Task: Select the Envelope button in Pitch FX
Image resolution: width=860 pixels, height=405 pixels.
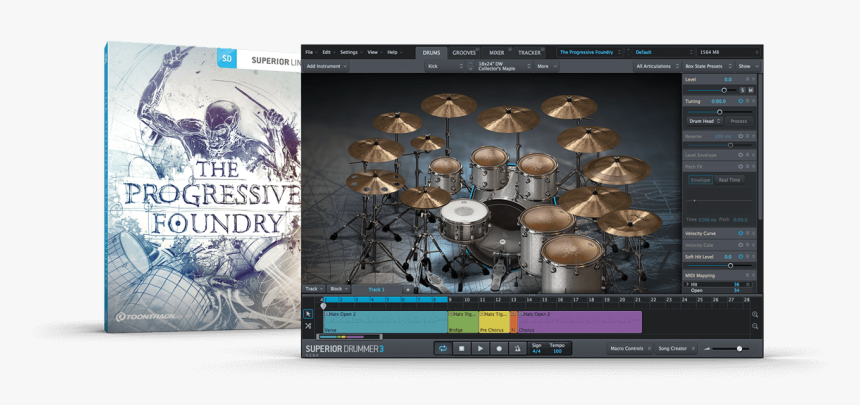Action: [700, 179]
